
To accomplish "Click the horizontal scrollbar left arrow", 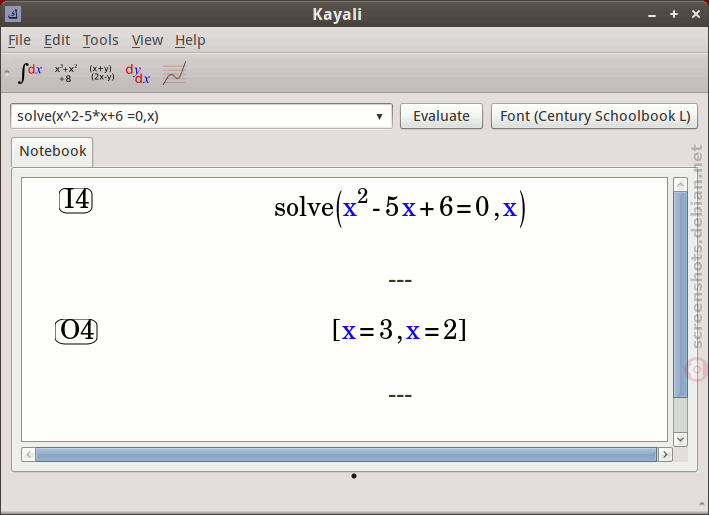I will pyautogui.click(x=28, y=454).
